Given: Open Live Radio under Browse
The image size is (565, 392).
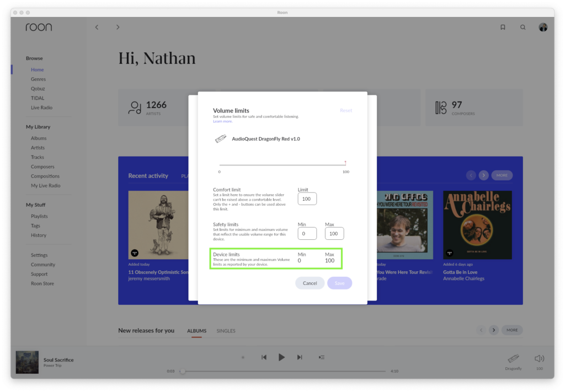Looking at the screenshot, I should [41, 108].
